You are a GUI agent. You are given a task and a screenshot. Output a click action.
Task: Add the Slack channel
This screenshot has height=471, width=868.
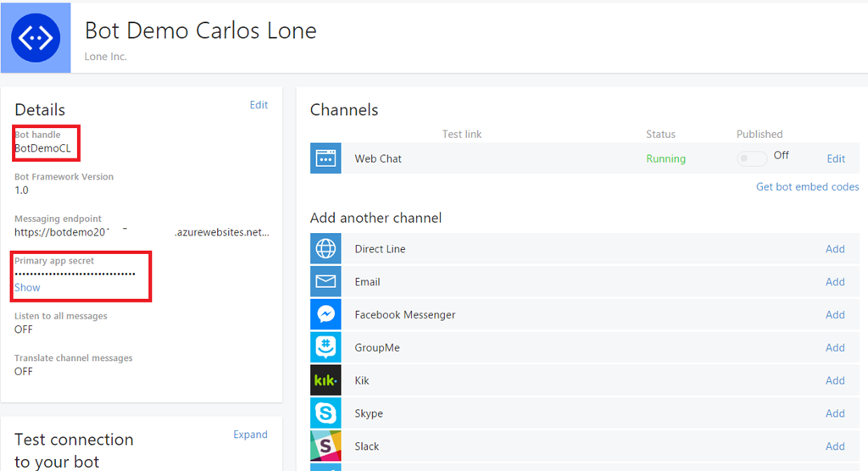(835, 446)
